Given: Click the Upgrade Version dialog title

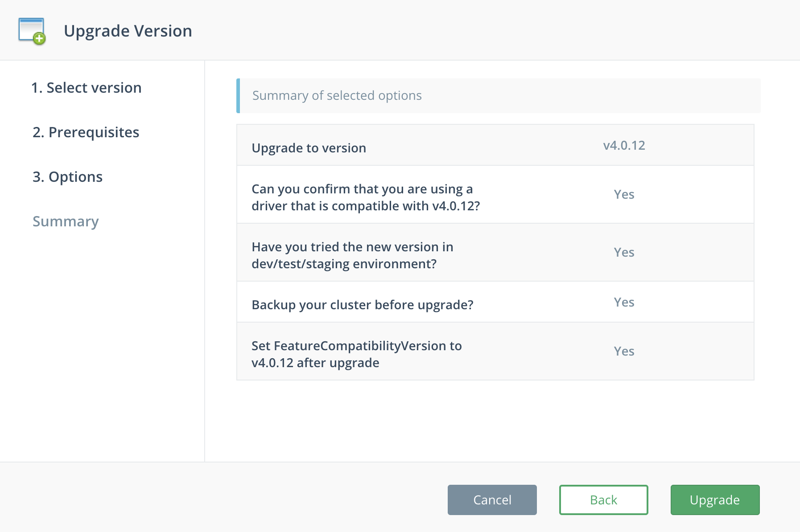Looking at the screenshot, I should coord(128,31).
